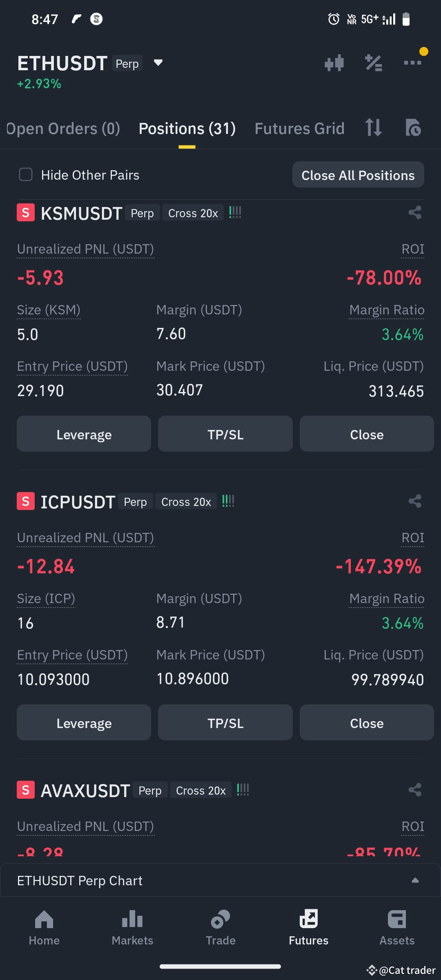
Task: Expand the ETHUSDT Perp Chart panel
Action: pos(220,880)
